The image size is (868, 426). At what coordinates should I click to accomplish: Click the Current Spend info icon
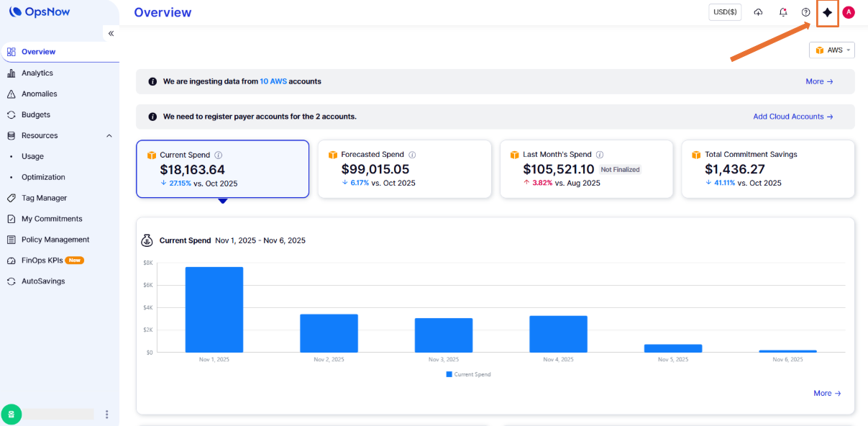[219, 155]
